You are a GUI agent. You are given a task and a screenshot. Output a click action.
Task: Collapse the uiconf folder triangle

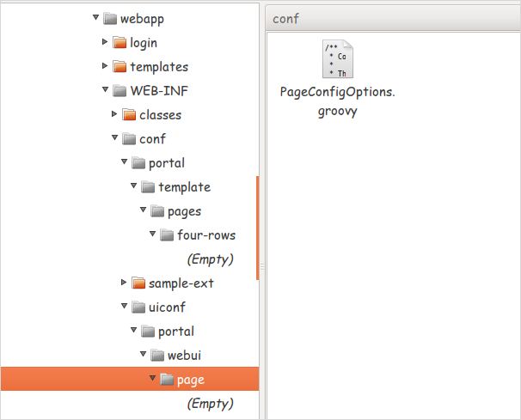pos(124,306)
